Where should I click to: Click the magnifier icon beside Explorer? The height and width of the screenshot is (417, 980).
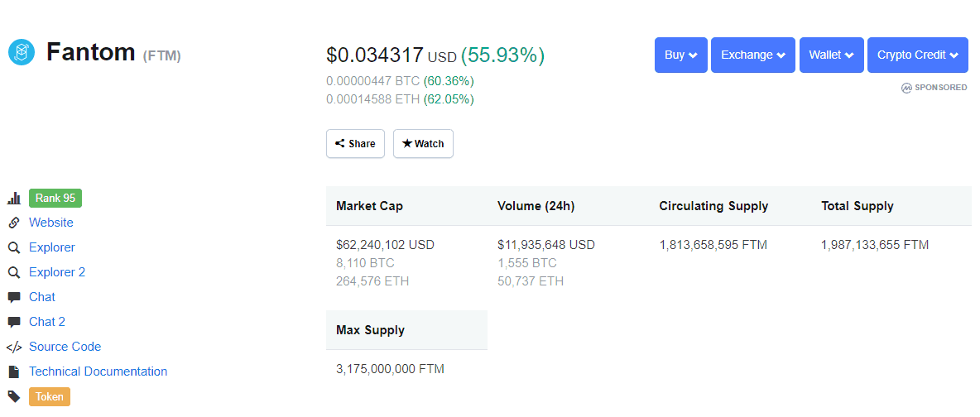tap(14, 247)
